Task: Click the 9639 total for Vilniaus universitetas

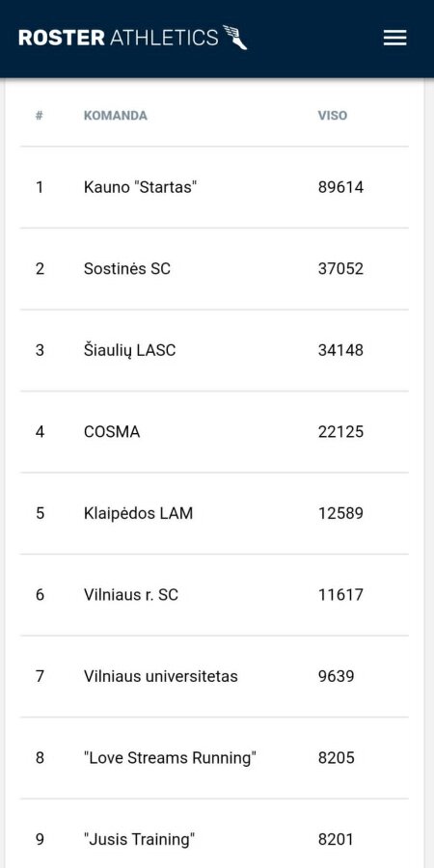Action: [336, 676]
